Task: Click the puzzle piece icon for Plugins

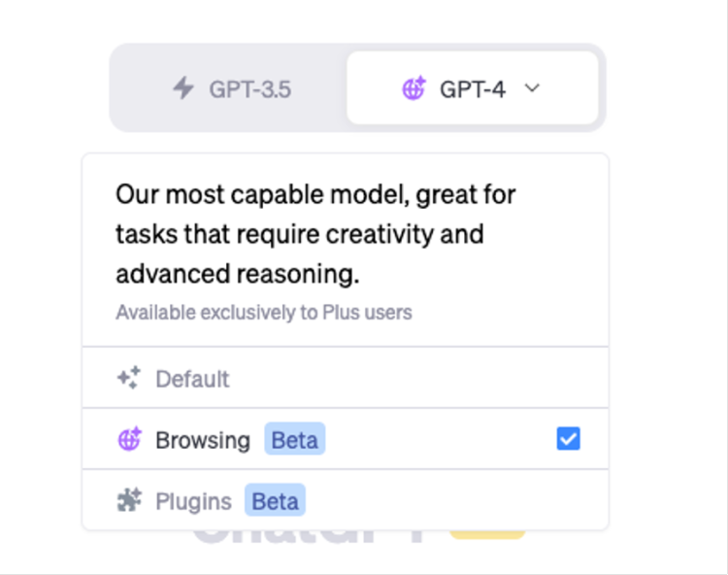Action: coord(128,501)
